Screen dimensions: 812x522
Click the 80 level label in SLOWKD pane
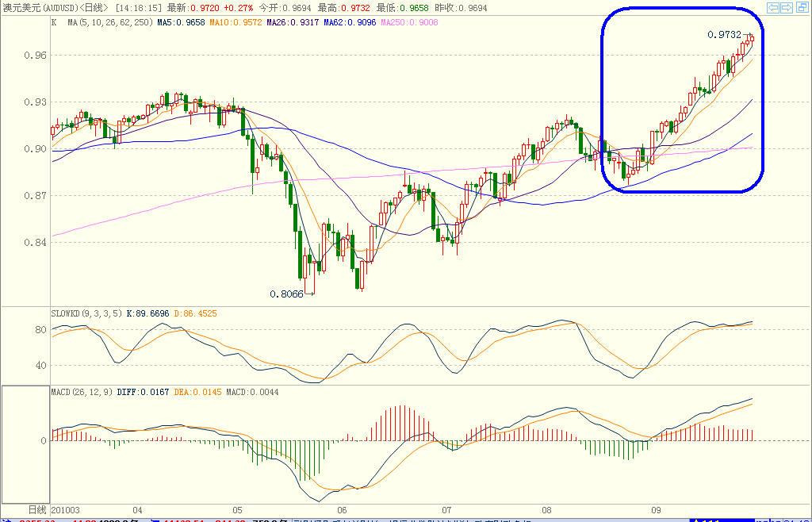[x=40, y=330]
